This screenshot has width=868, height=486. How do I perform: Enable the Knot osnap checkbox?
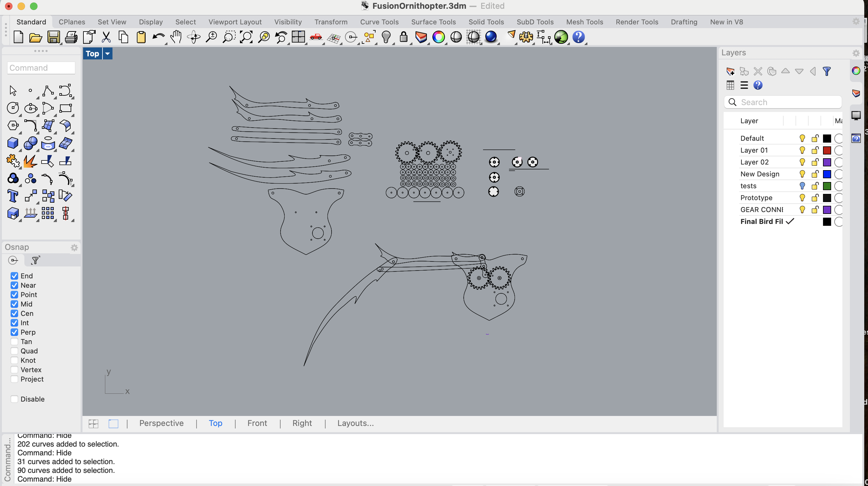coord(14,361)
